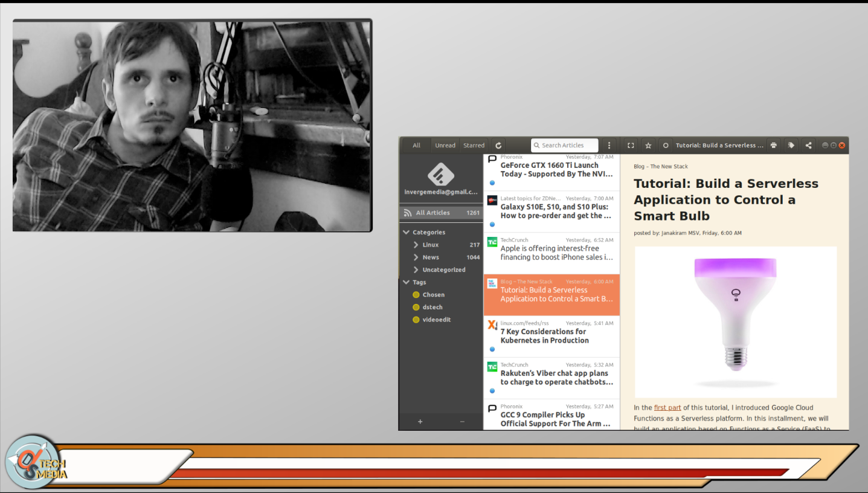Click Phoronix favicon on GCC 9 article
The height and width of the screenshot is (493, 868).
492,408
